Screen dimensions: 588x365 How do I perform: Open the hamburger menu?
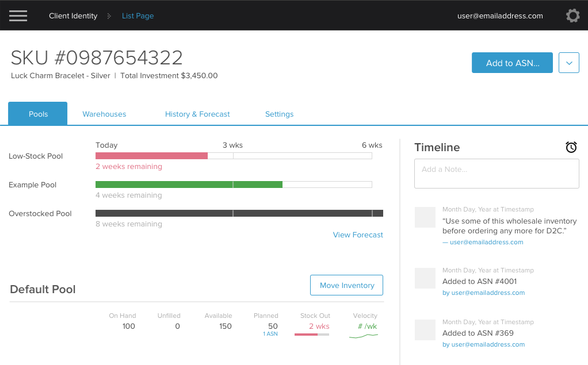click(18, 16)
